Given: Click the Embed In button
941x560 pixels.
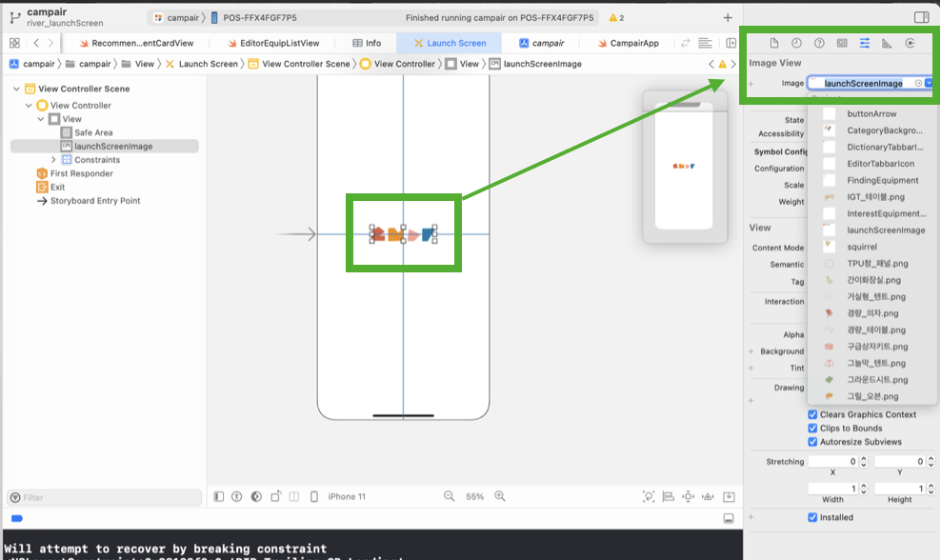Looking at the screenshot, I should [729, 496].
